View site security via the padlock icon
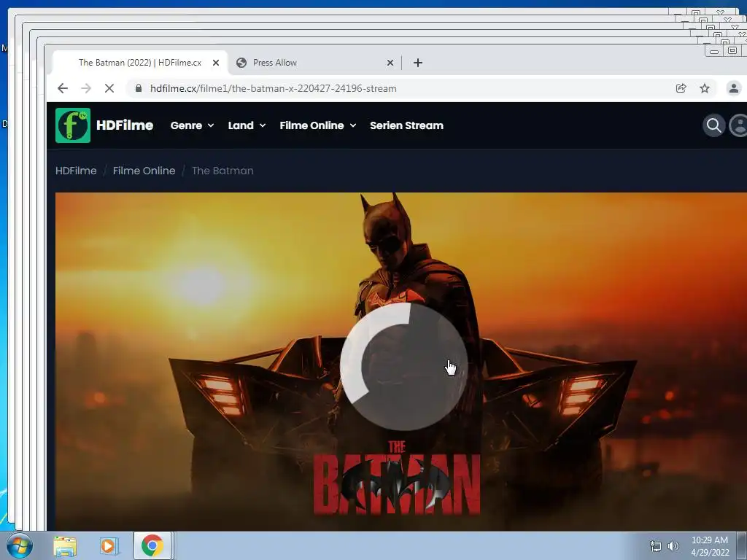Screen dimensions: 747x560 [x=139, y=88]
